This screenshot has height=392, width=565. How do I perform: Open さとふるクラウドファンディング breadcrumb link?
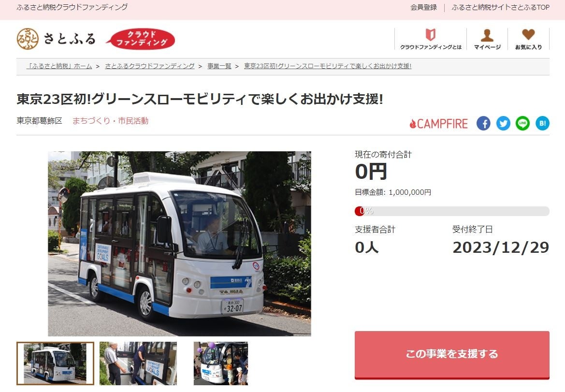[x=150, y=66]
